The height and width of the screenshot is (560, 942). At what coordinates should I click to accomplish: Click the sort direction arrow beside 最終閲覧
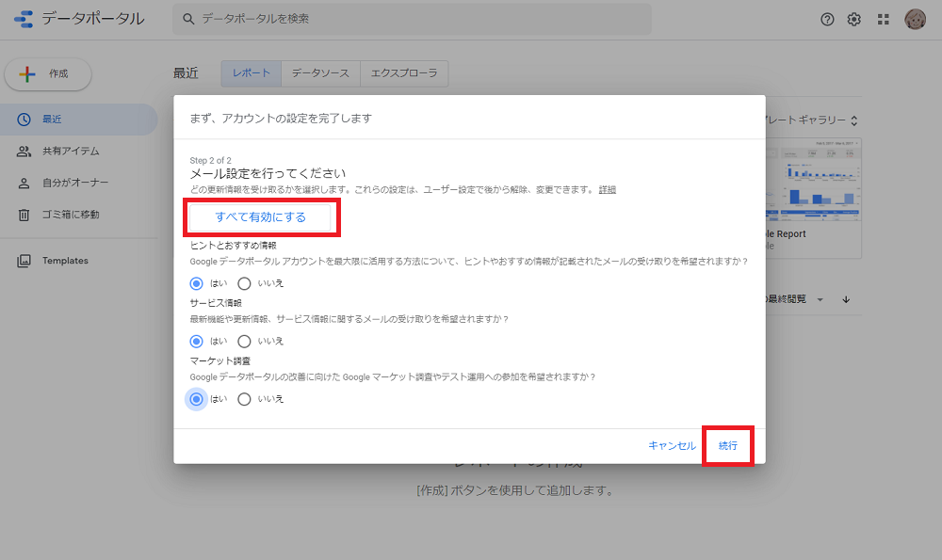pos(845,299)
